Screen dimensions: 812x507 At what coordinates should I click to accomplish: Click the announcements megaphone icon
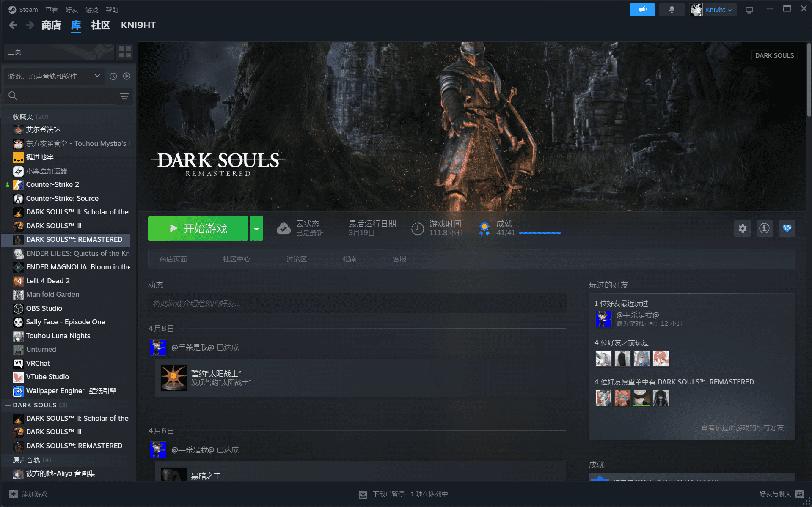coord(642,10)
